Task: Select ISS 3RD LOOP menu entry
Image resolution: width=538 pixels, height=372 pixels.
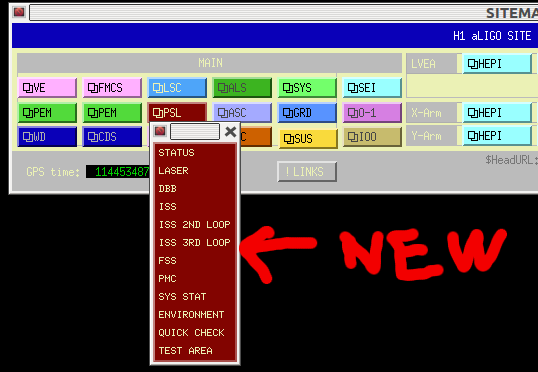Action: tap(195, 243)
